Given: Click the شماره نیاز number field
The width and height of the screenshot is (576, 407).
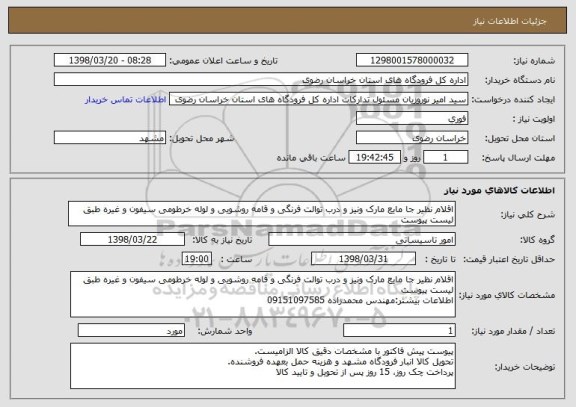Looking at the screenshot, I should coord(412,60).
